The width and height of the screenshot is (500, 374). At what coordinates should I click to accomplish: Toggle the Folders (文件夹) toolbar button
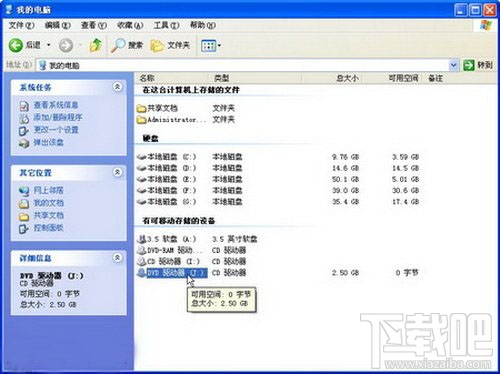click(x=170, y=45)
